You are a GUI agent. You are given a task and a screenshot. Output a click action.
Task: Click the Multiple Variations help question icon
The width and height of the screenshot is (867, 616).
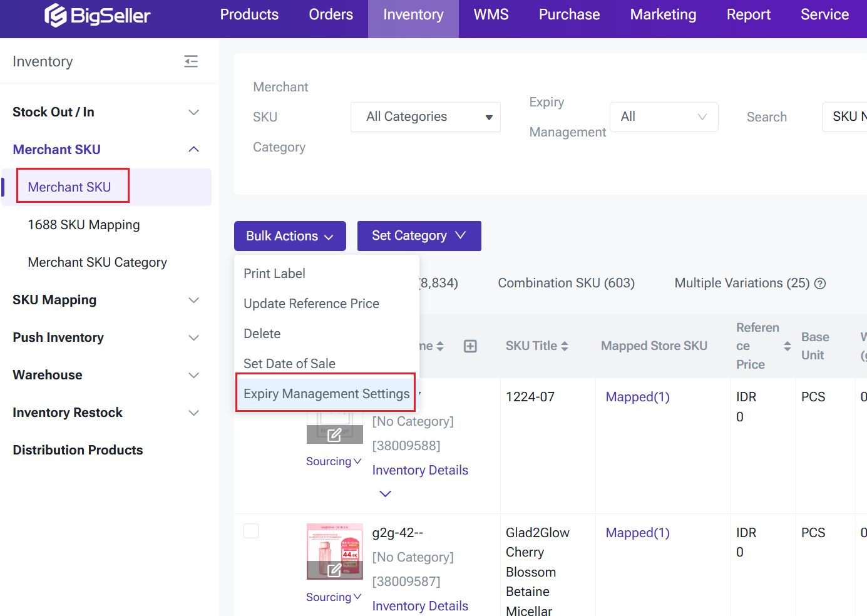[820, 284]
